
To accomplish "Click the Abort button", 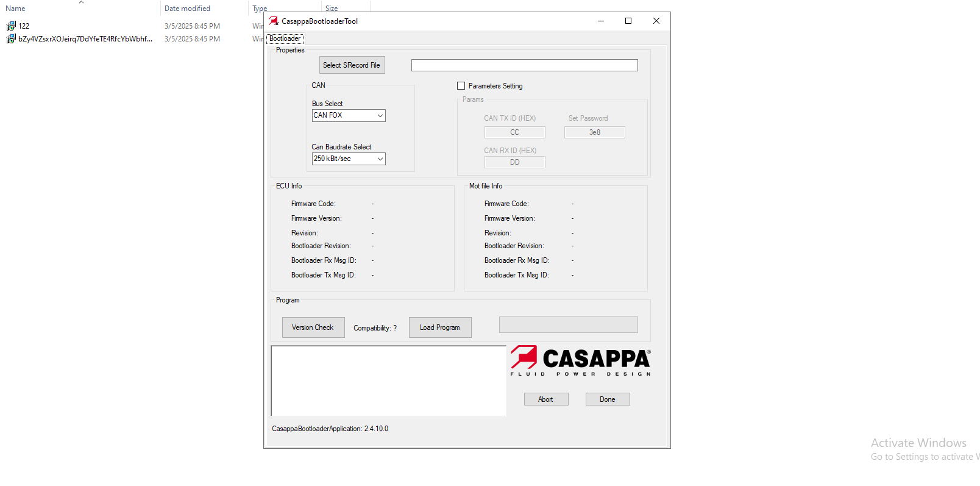I will pos(546,399).
